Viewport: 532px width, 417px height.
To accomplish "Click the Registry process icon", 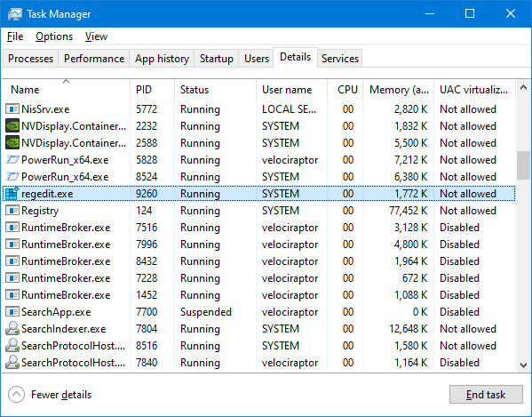I will [12, 211].
